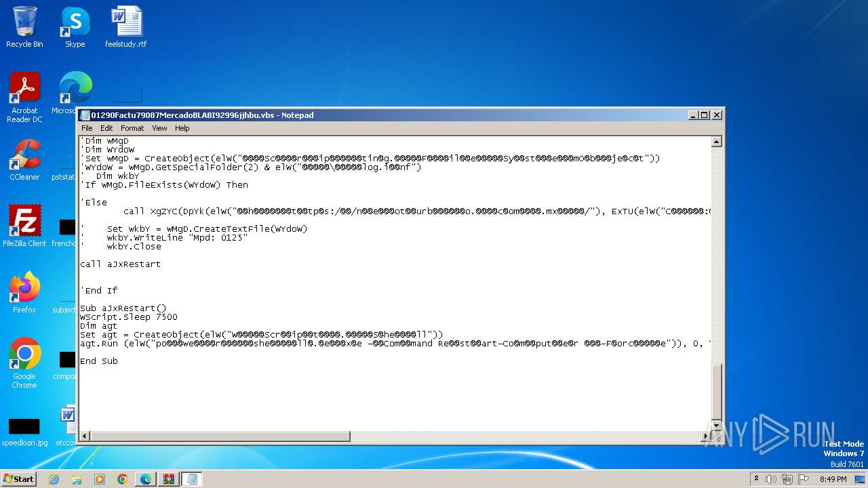Launch CCleaner desktop shortcut
The image size is (868, 488).
click(24, 160)
